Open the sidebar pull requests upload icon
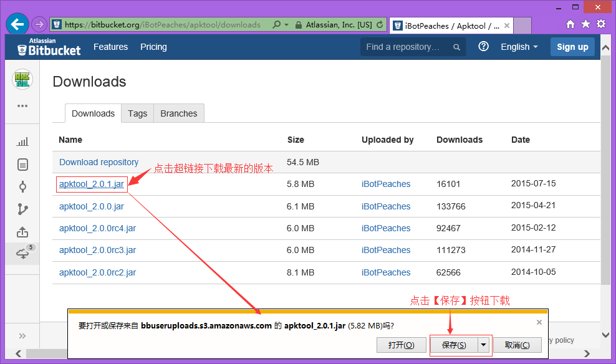616x364 pixels. (22, 232)
